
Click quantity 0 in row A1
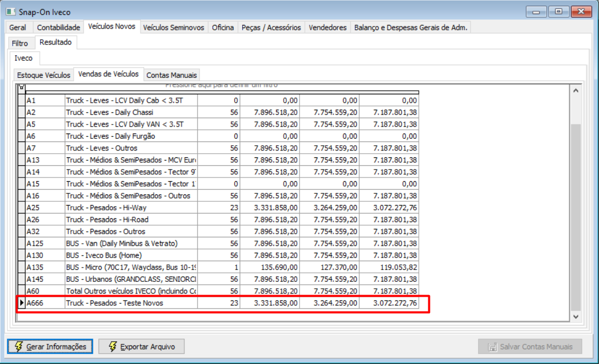pyautogui.click(x=218, y=101)
